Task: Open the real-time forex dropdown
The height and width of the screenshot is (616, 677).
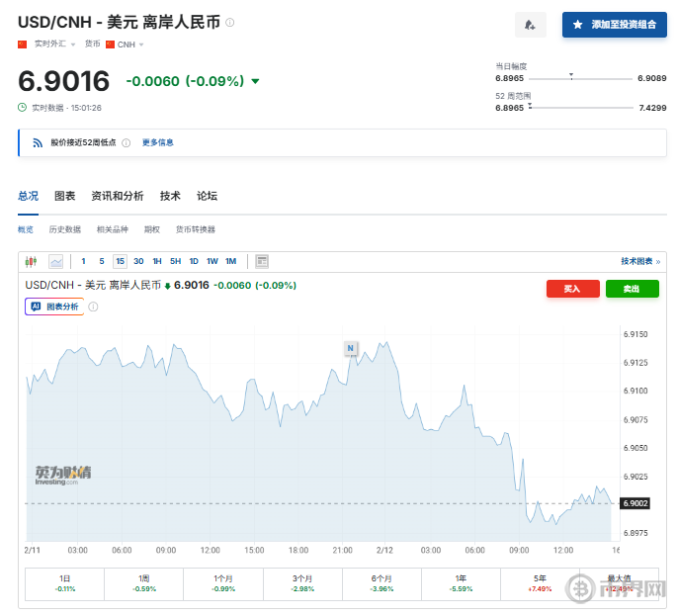Action: coord(53,44)
